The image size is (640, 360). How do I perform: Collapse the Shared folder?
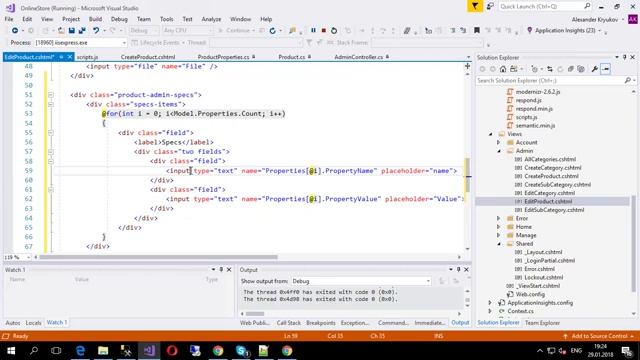(x=498, y=244)
